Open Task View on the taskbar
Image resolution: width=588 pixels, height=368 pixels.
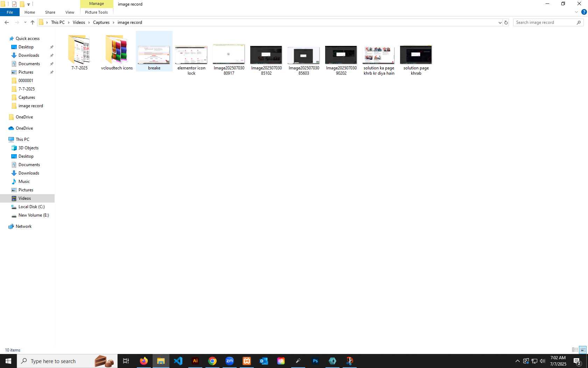[126, 361]
